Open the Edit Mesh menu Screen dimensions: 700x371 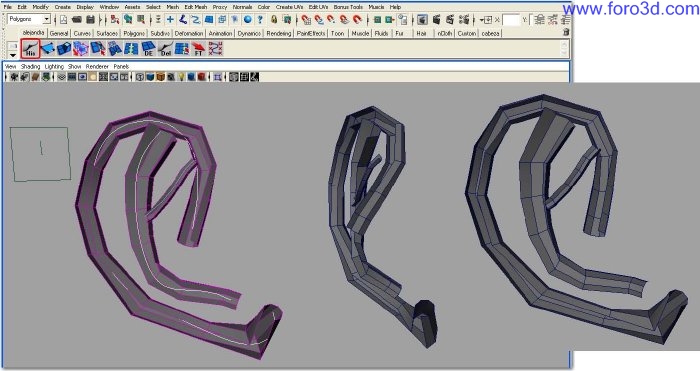tap(196, 7)
